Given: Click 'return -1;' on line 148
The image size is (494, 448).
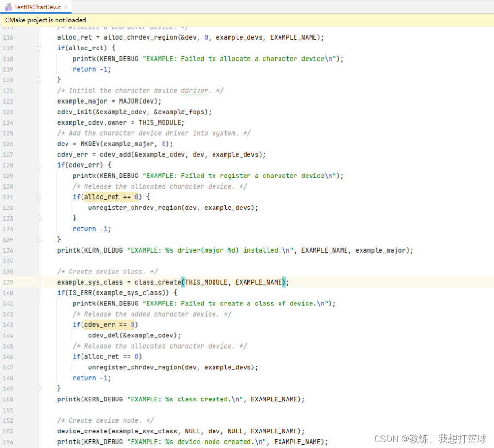Looking at the screenshot, I should click(92, 378).
